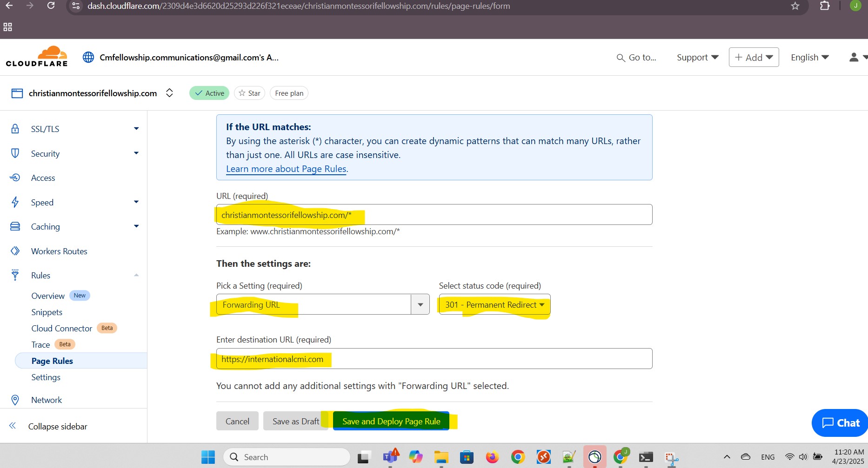Open the Go to search
868x468 pixels.
636,58
